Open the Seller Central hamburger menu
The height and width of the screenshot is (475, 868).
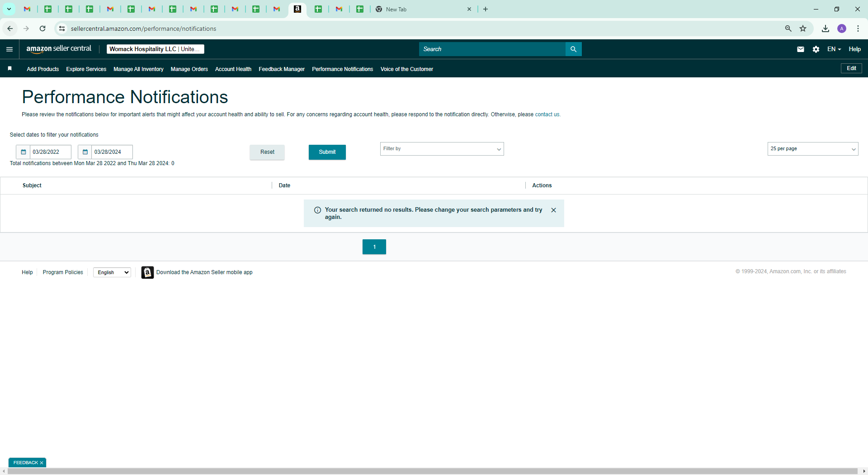pyautogui.click(x=9, y=49)
